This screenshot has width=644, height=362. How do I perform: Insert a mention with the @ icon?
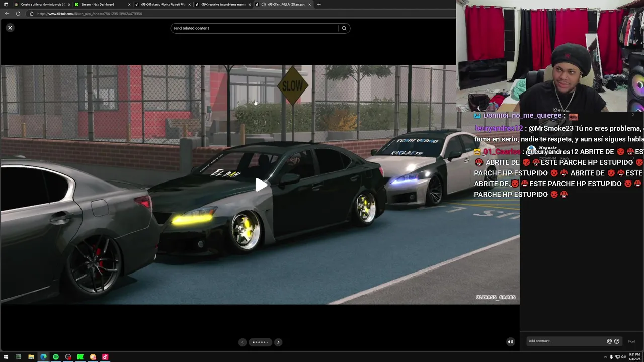tap(609, 341)
